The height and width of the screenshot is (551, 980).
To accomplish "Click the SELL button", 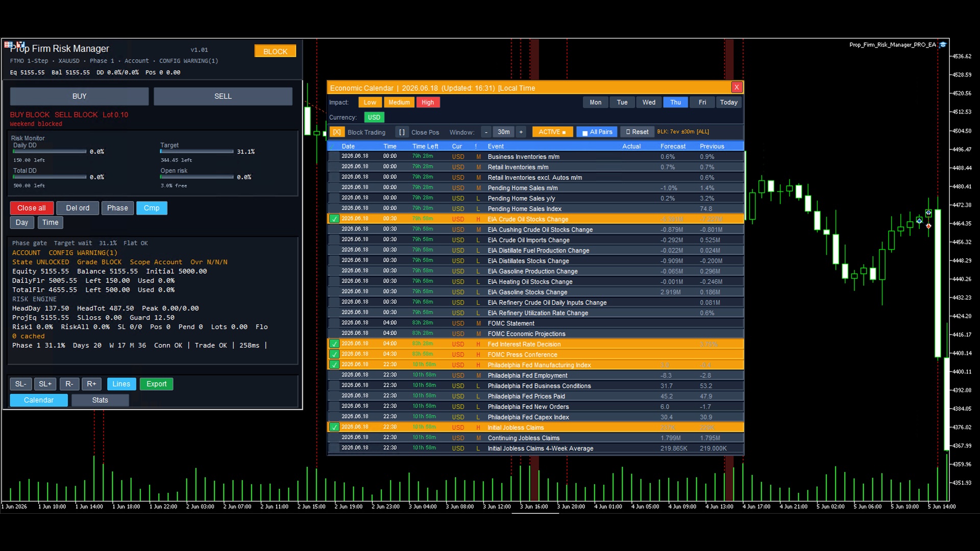I will tap(223, 96).
